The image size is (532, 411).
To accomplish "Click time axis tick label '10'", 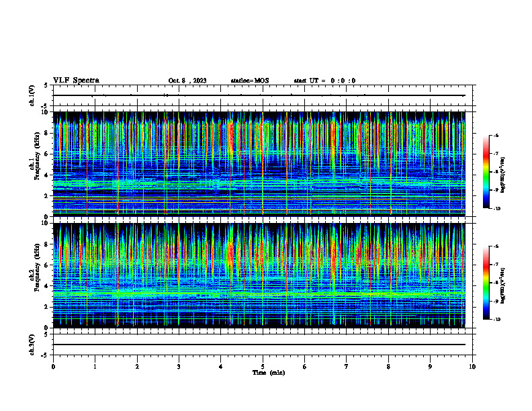I will coord(472,367).
